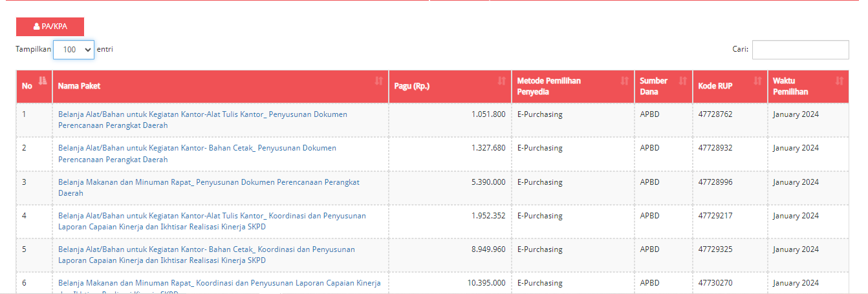Select Pagu value 8.949.960

pos(488,249)
